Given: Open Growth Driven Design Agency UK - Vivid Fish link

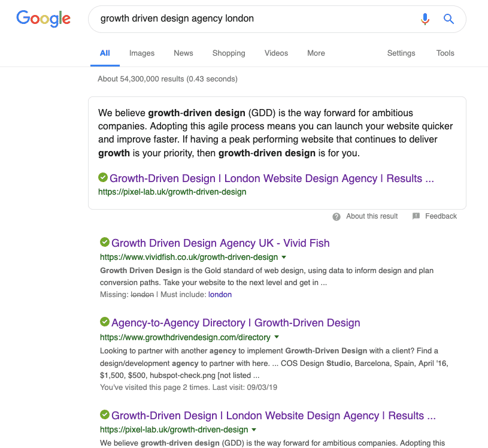Looking at the screenshot, I should pos(220,243).
